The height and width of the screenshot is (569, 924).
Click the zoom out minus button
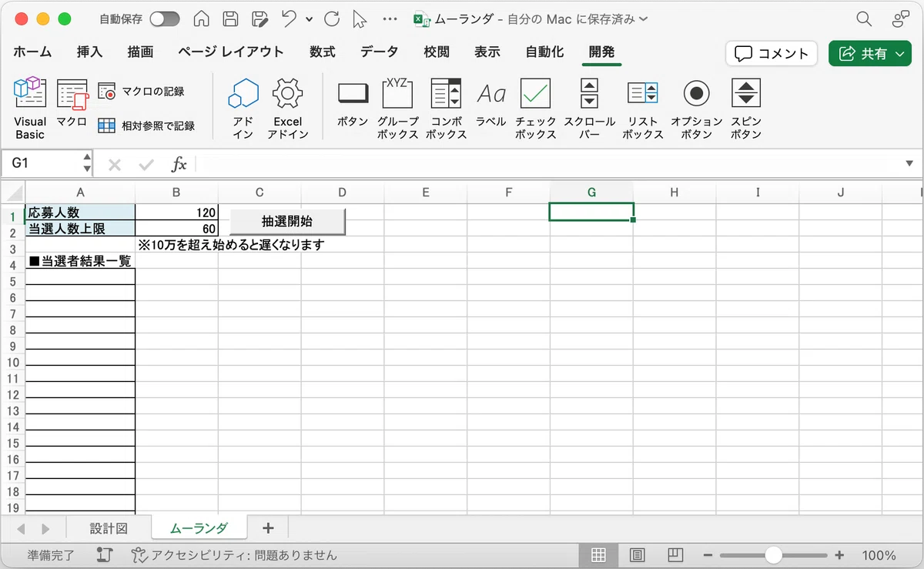point(706,555)
